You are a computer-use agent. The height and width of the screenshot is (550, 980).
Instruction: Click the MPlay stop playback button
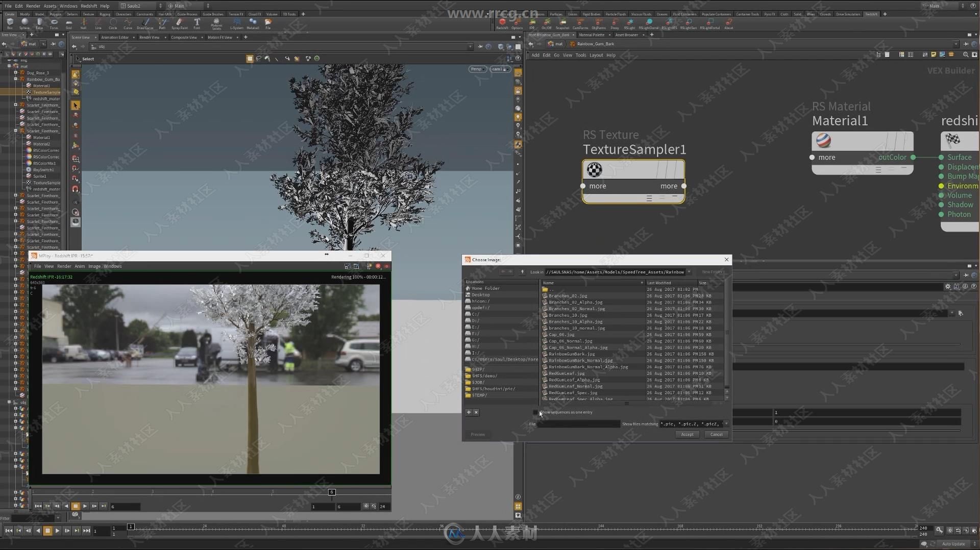click(76, 506)
